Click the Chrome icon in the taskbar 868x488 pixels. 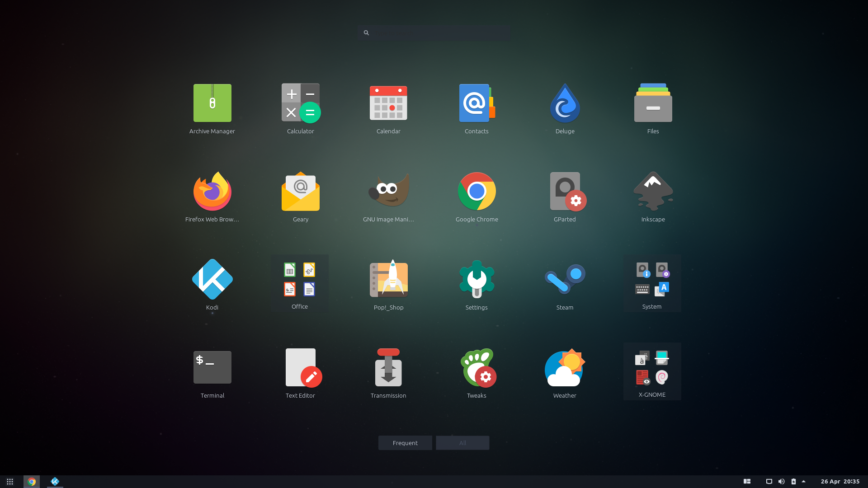pos(32,482)
